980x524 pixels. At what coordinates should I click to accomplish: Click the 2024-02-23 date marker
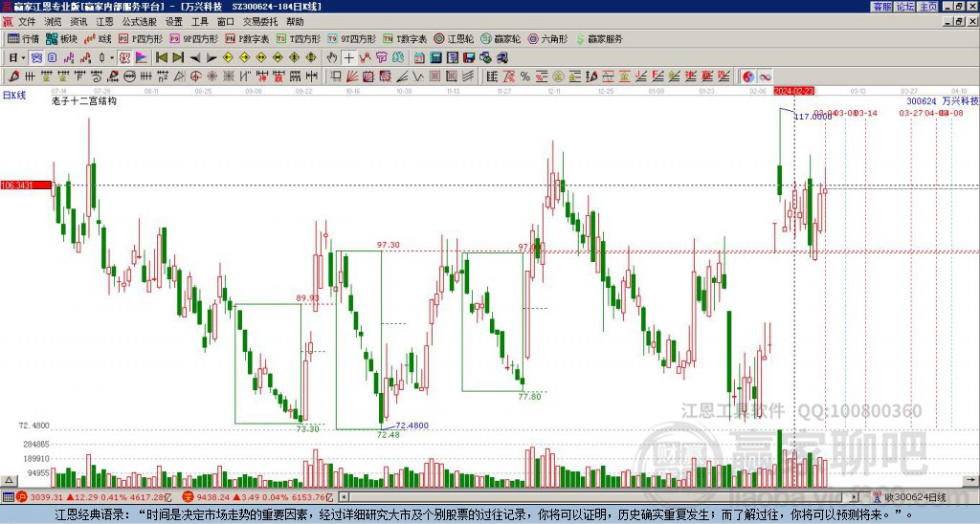793,91
